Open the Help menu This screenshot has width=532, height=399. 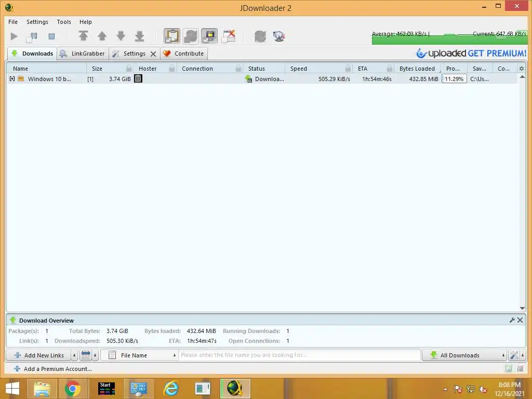click(x=86, y=22)
